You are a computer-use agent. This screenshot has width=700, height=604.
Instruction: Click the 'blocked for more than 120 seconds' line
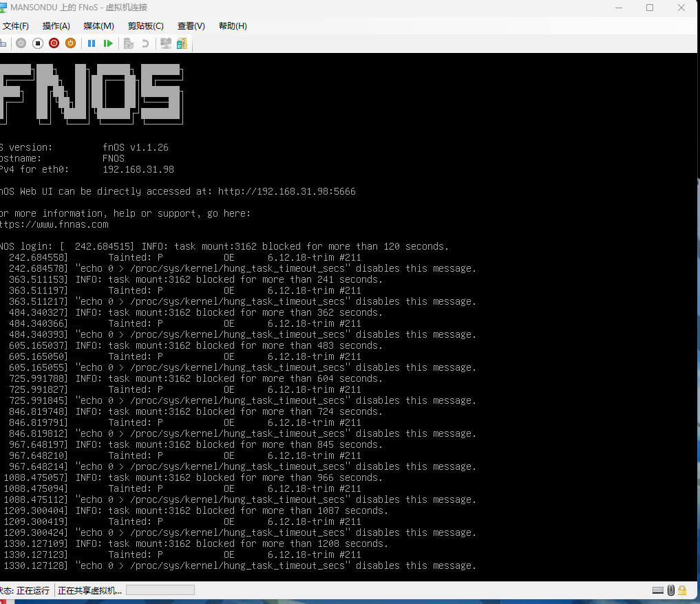click(224, 246)
